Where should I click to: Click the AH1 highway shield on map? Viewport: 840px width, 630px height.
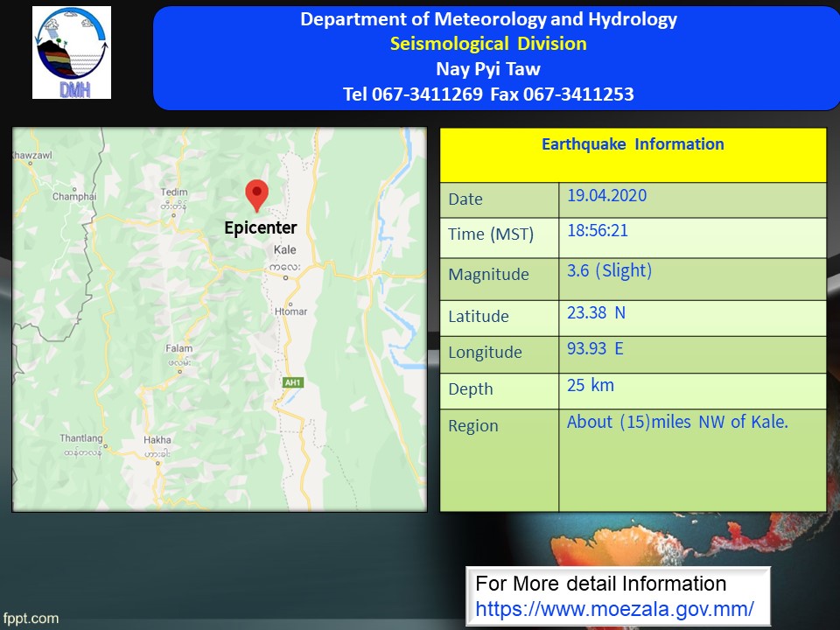tap(293, 382)
